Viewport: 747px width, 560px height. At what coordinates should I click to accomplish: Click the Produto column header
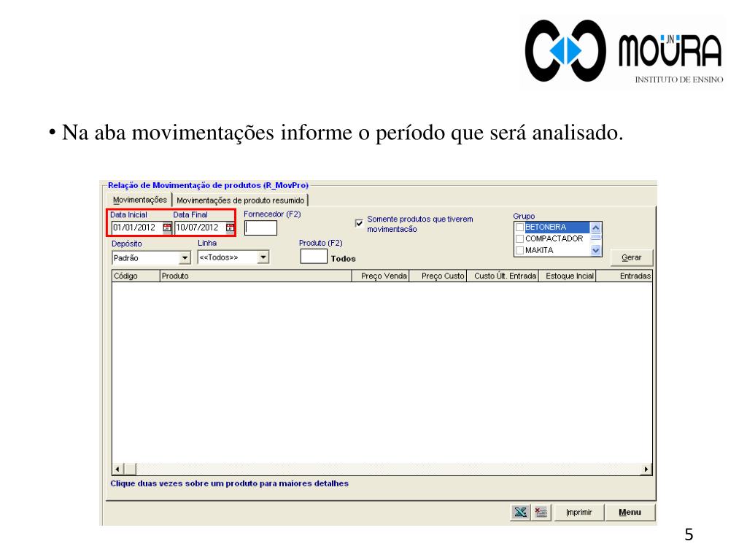pos(256,276)
